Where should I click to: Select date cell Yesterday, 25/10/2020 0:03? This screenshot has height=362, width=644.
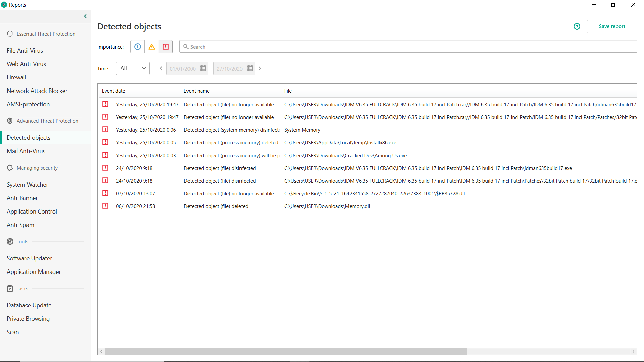coord(146,156)
